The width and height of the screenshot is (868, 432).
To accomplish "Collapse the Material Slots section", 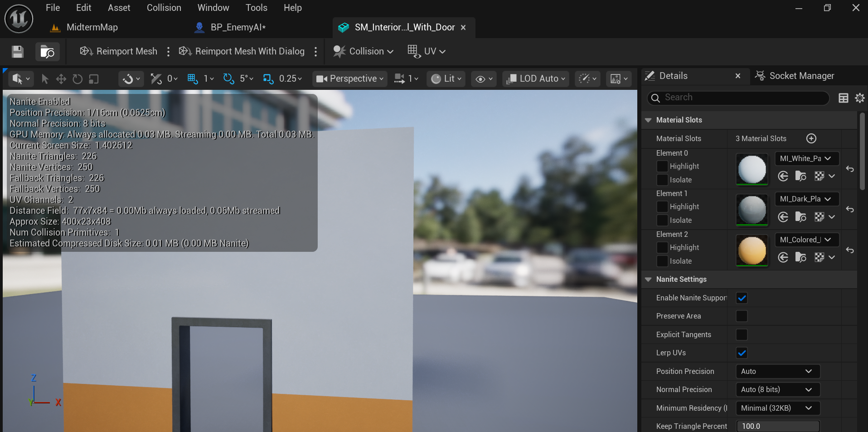I will (x=648, y=120).
